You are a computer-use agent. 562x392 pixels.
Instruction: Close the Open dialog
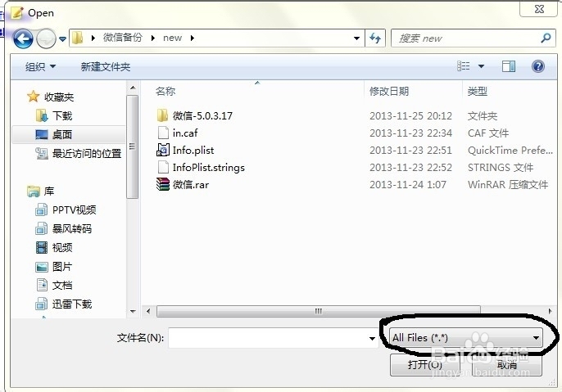click(x=539, y=9)
